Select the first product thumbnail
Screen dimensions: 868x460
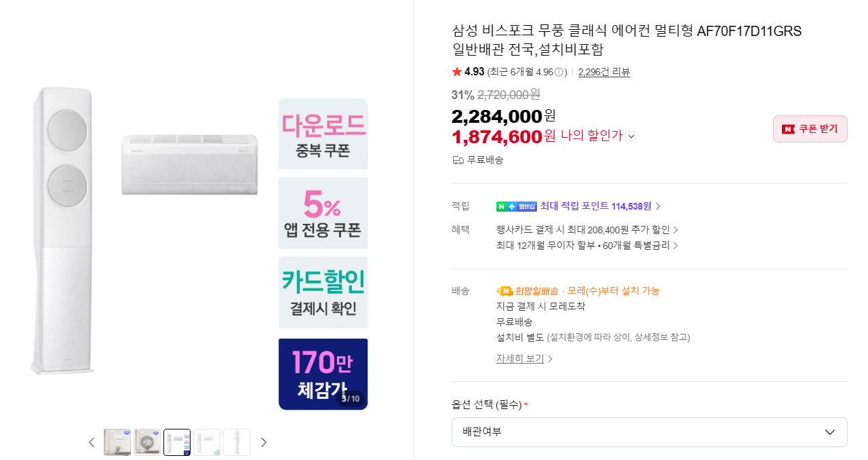pyautogui.click(x=117, y=442)
